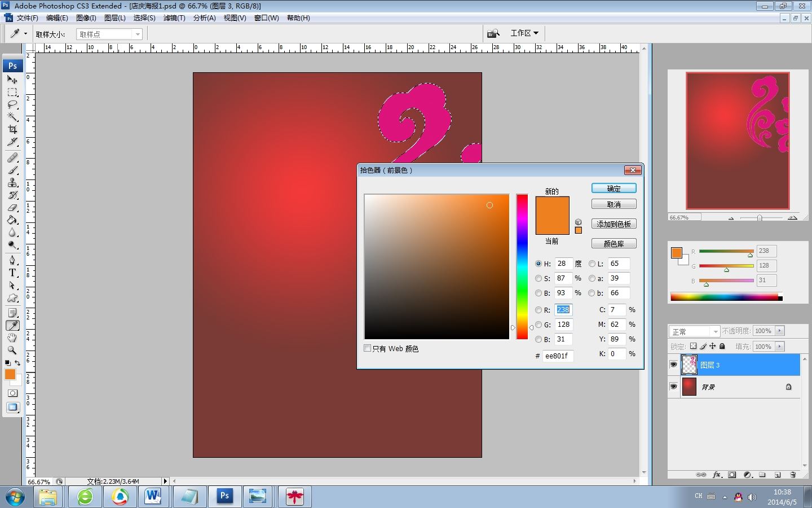Toggle lock all in Layers panel

click(x=722, y=346)
